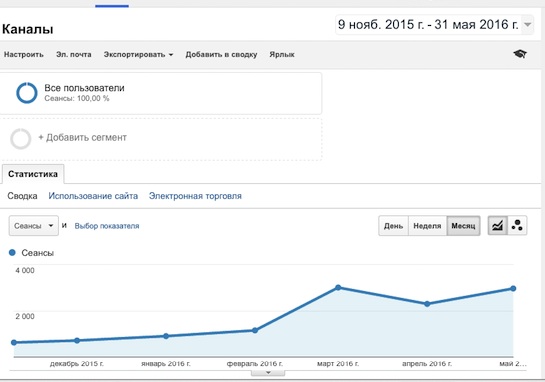Click the Сеансы: 100,00 % text
Viewport: 545px width, 382px height.
tap(77, 98)
